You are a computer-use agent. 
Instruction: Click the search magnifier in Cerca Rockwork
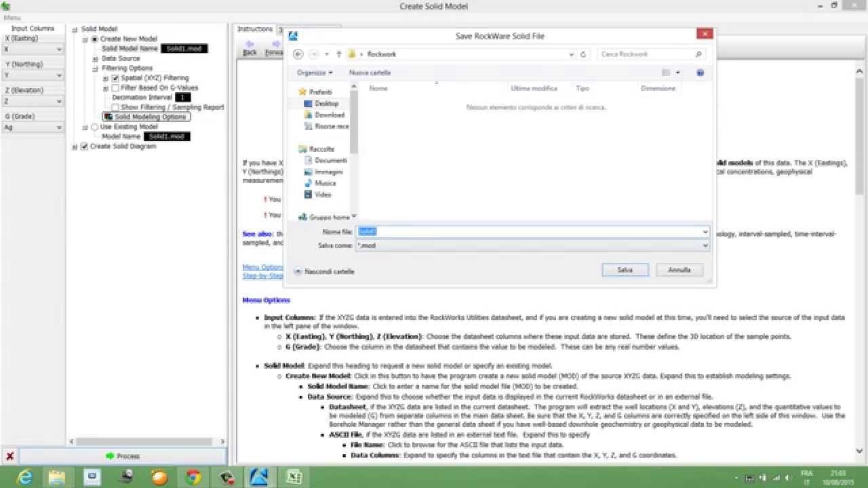click(x=698, y=54)
